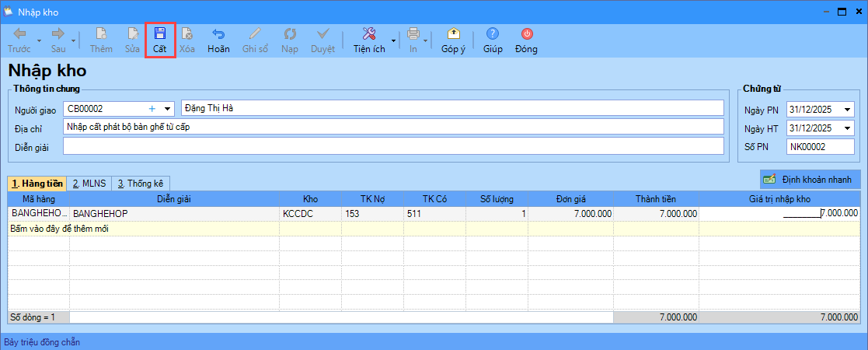Click the plus button beside CB00002
The image size is (868, 350).
point(152,108)
